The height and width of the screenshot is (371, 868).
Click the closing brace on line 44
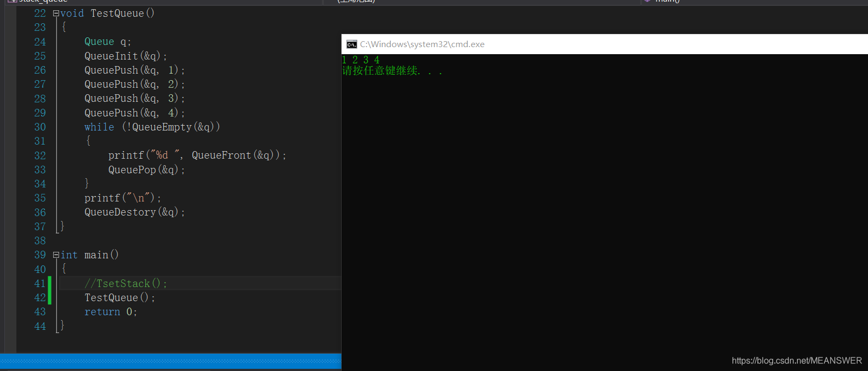pyautogui.click(x=62, y=326)
